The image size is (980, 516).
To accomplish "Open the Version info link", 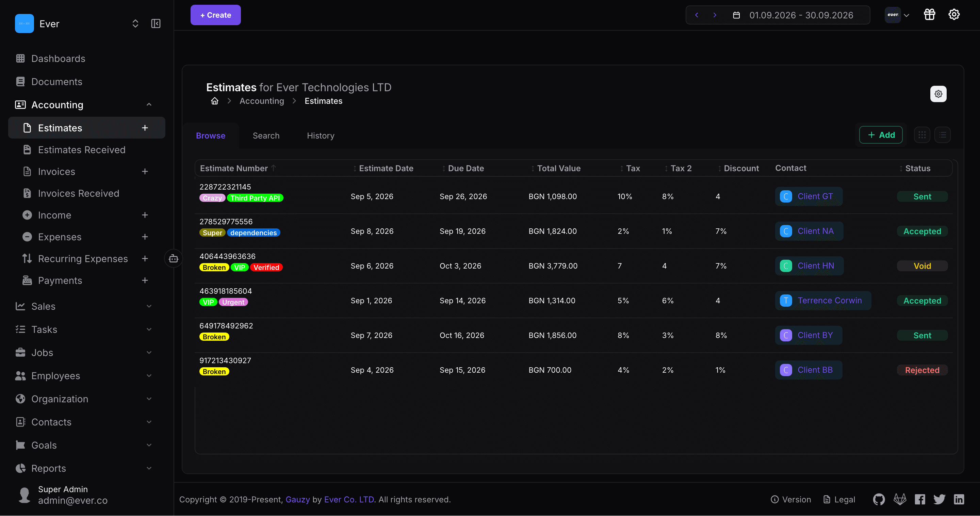I will [790, 499].
